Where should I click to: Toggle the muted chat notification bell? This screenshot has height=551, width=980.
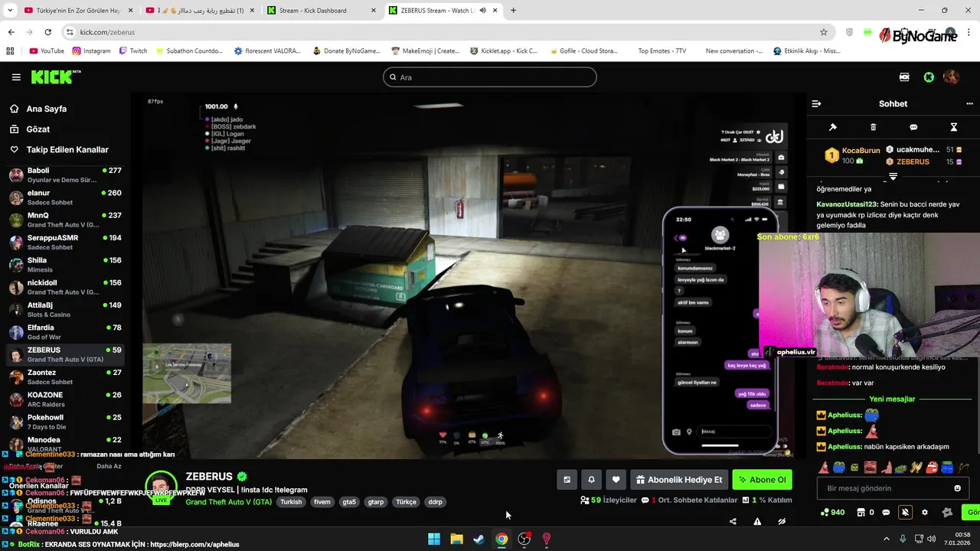point(905,513)
